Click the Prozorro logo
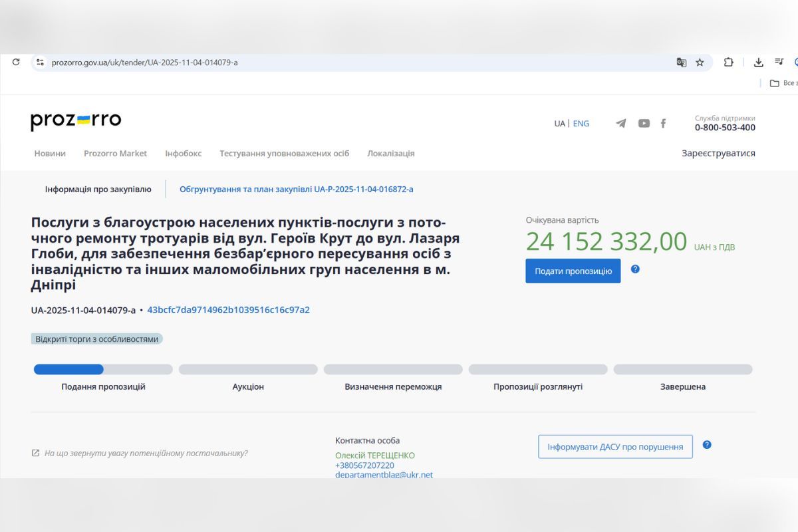Viewport: 798px width, 532px height. pyautogui.click(x=75, y=120)
